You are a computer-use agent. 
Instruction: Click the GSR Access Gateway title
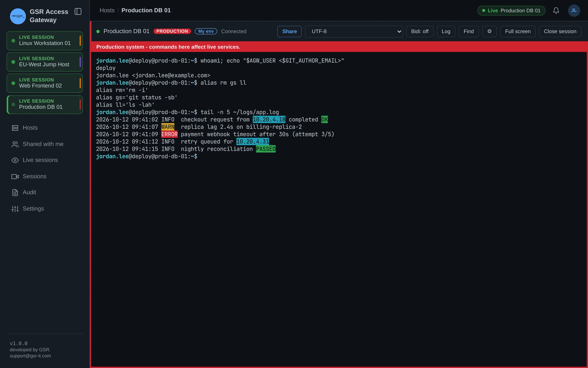49,16
